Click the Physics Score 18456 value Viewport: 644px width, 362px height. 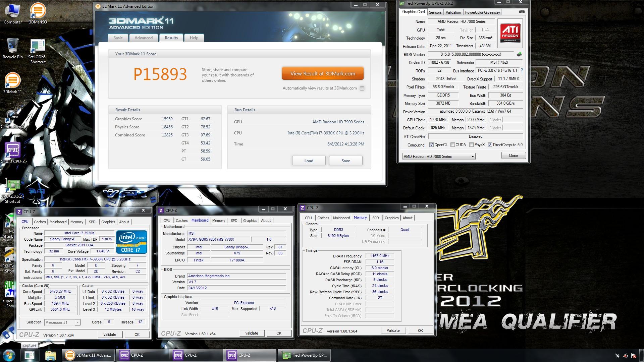point(167,127)
